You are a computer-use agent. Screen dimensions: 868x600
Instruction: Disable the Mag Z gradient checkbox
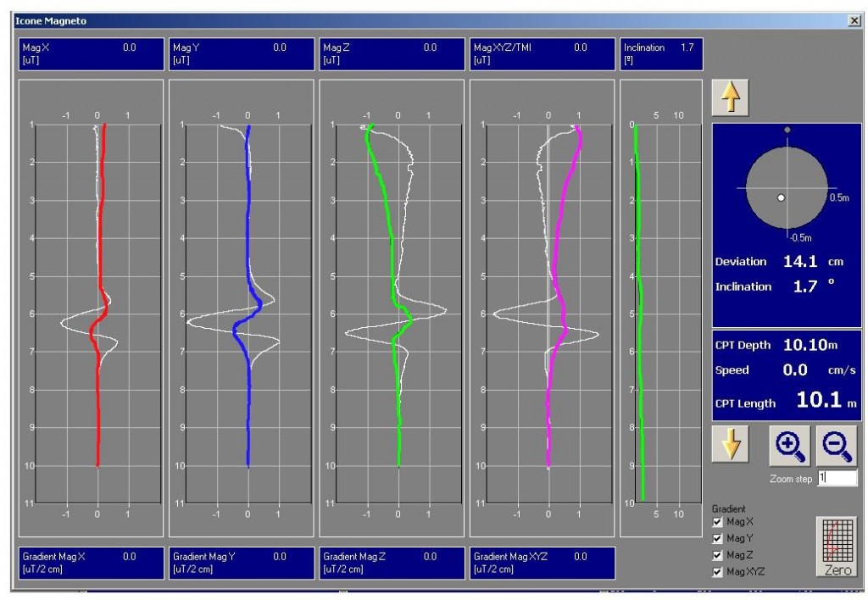pos(718,555)
